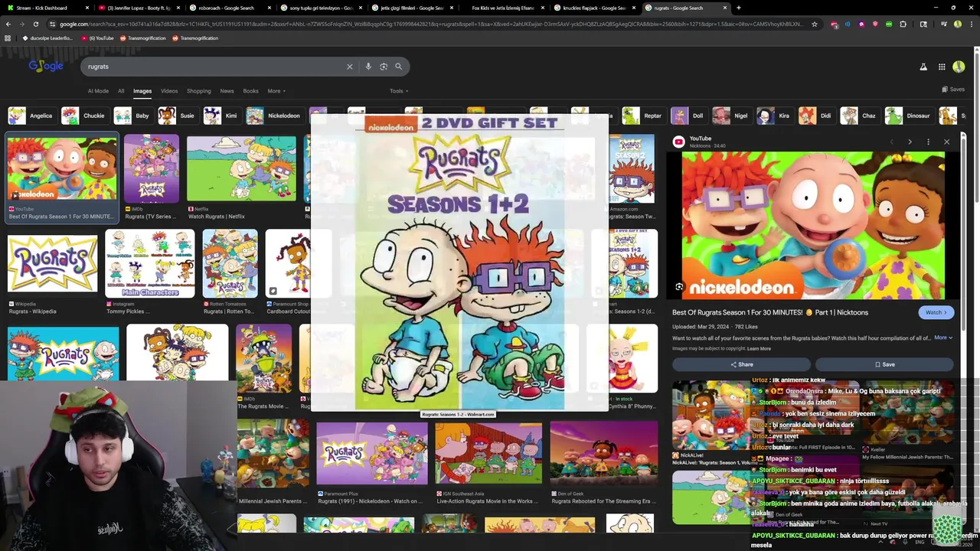Select the Videos search tab

tap(169, 91)
